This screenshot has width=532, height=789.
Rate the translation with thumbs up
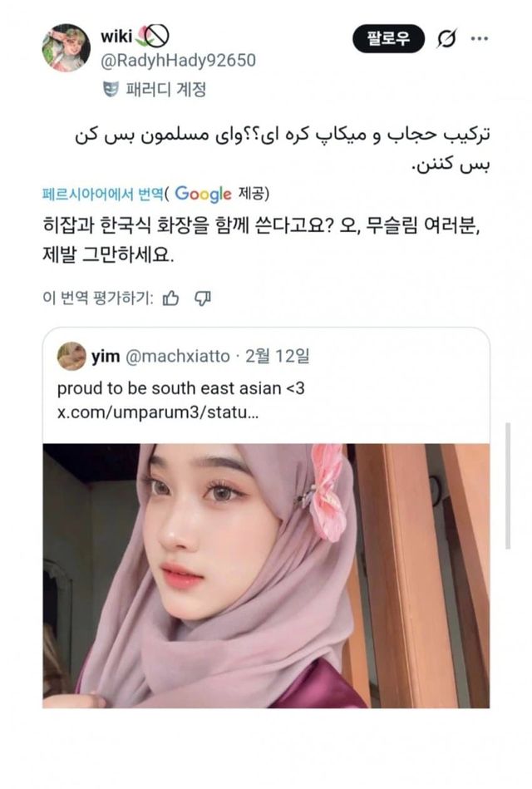coord(171,298)
